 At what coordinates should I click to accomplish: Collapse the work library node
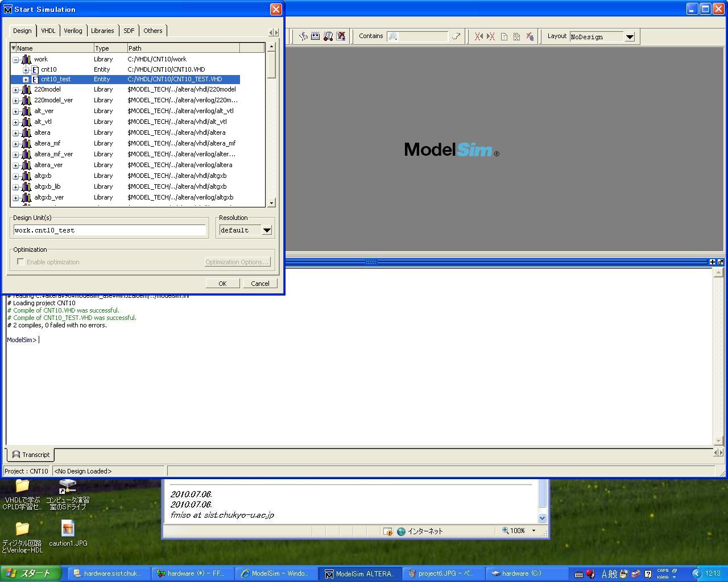click(16, 60)
